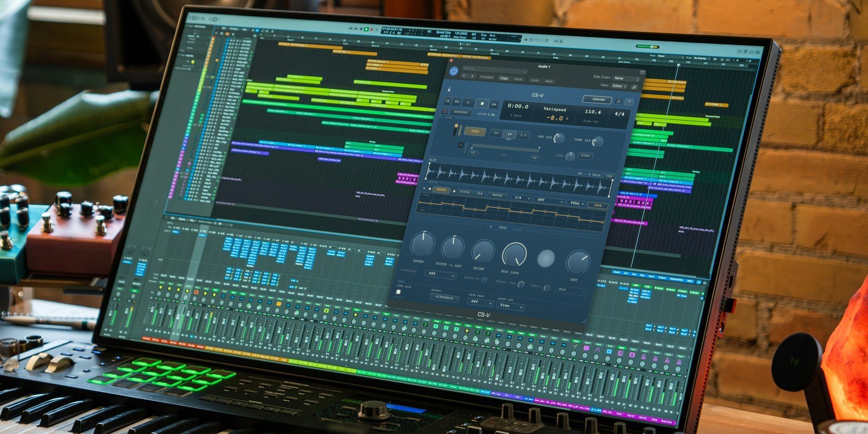Screen dimensions: 868x434
Task: Open the 1/4 grid dropdown
Action: (x=521, y=198)
